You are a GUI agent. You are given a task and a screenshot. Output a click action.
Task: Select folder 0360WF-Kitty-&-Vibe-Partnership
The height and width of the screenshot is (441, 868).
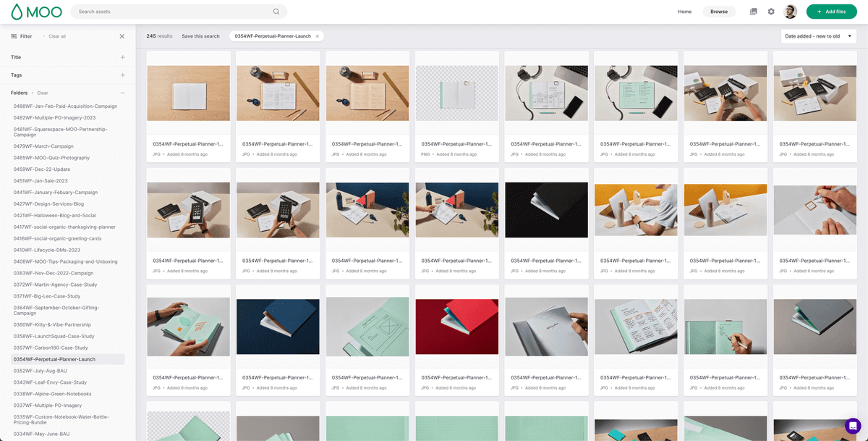pos(52,324)
